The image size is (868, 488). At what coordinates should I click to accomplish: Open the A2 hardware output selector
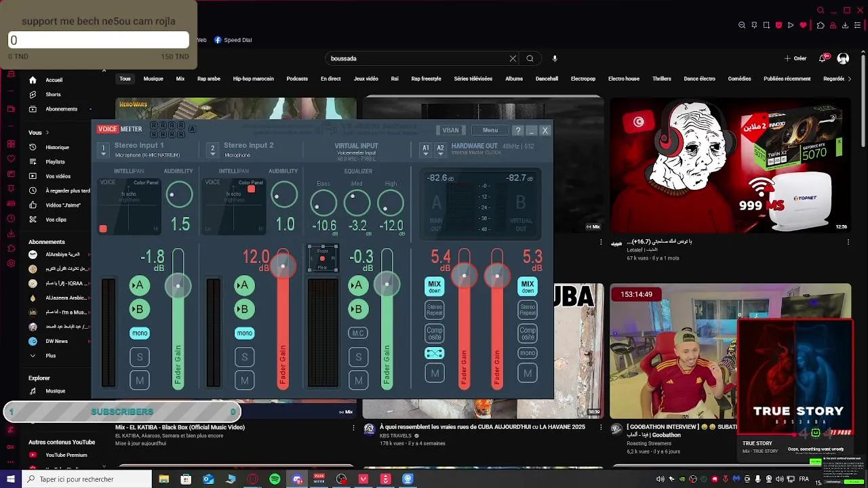(440, 149)
